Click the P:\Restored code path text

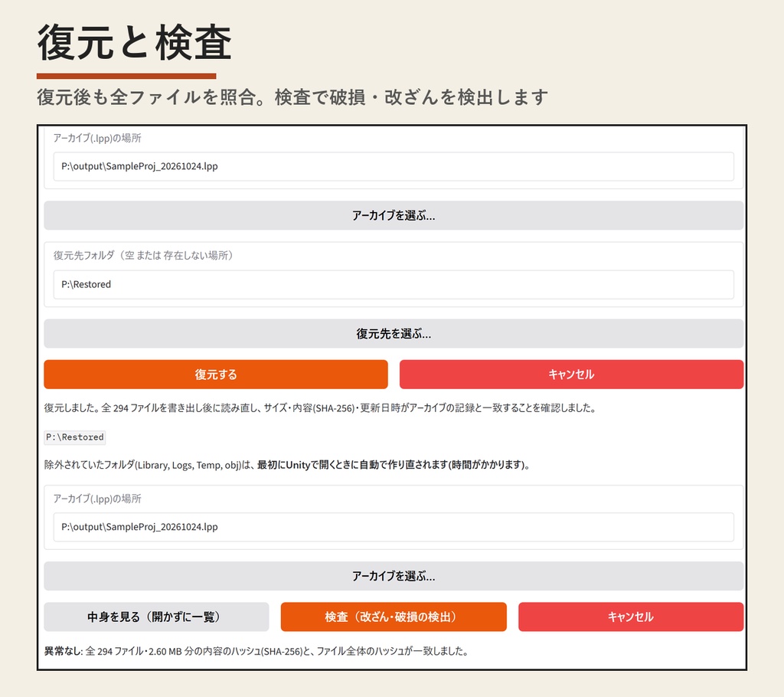[x=75, y=437]
